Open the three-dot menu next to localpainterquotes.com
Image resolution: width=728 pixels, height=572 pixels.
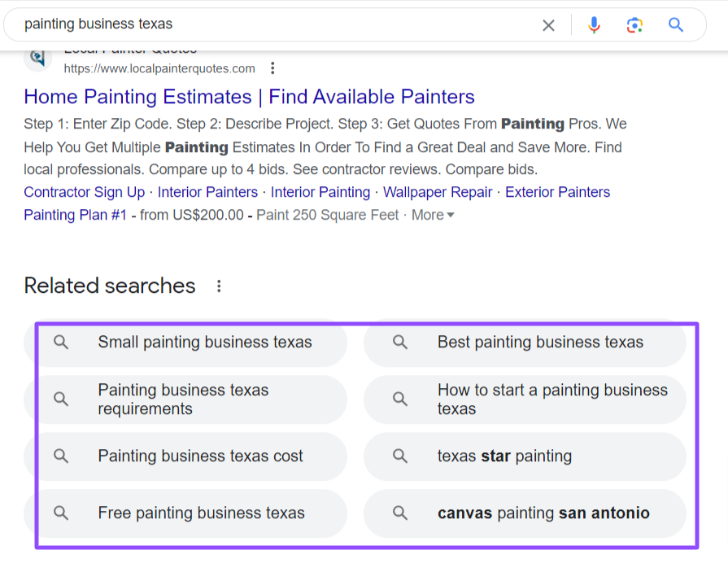(272, 68)
